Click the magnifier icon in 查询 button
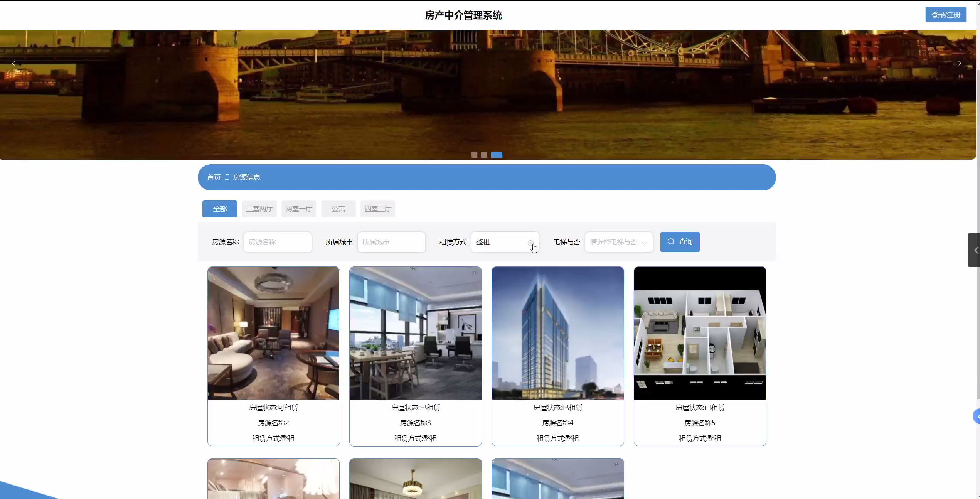Screen dimensions: 980x499 click(x=671, y=241)
